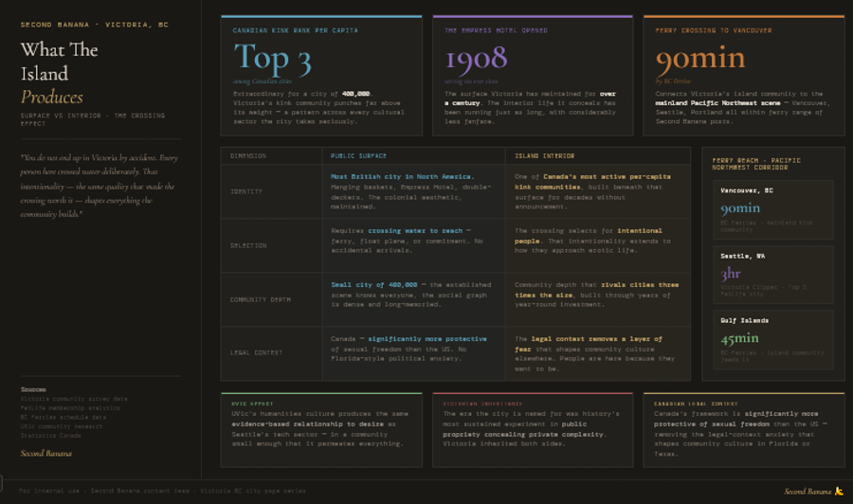853x504 pixels.
Task: Click 'Most British city in North America' text
Action: click(402, 177)
